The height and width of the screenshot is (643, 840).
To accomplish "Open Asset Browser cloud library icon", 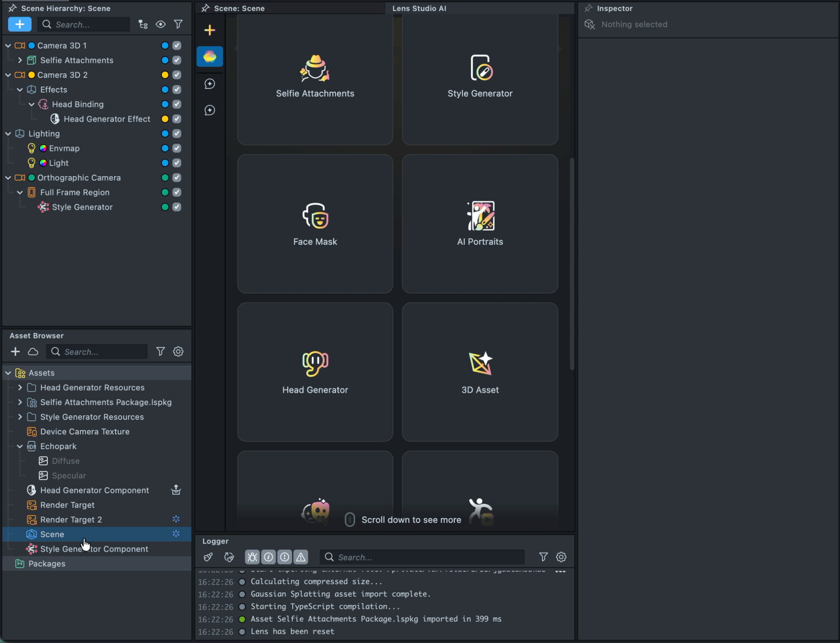I will tap(33, 351).
